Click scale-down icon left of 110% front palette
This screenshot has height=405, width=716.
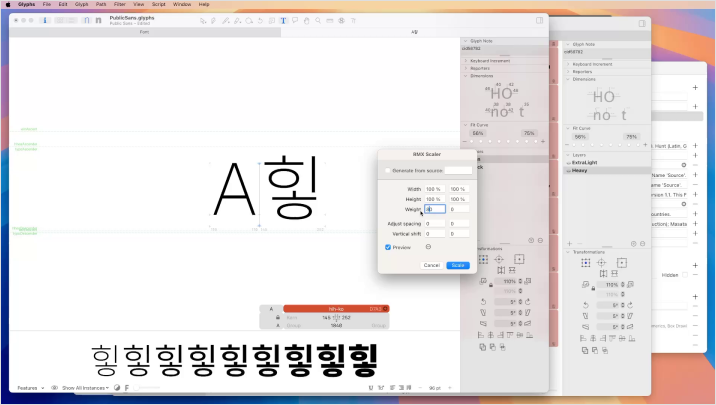pos(483,281)
